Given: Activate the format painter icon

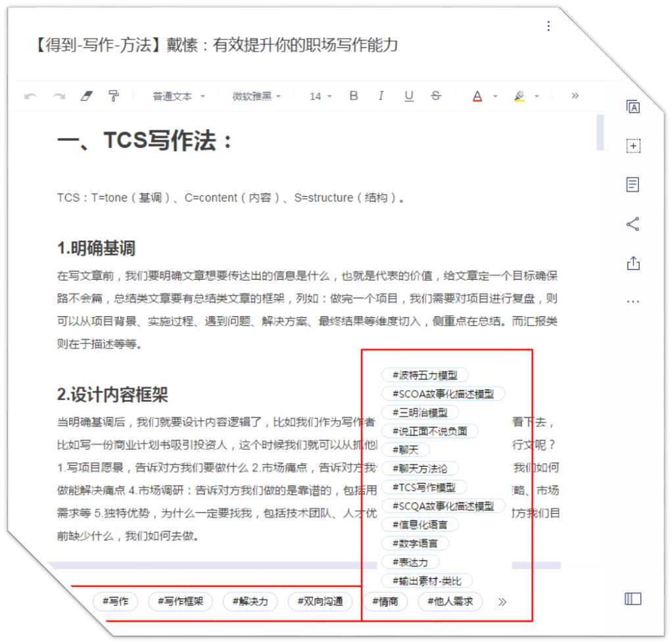Looking at the screenshot, I should pyautogui.click(x=114, y=95).
